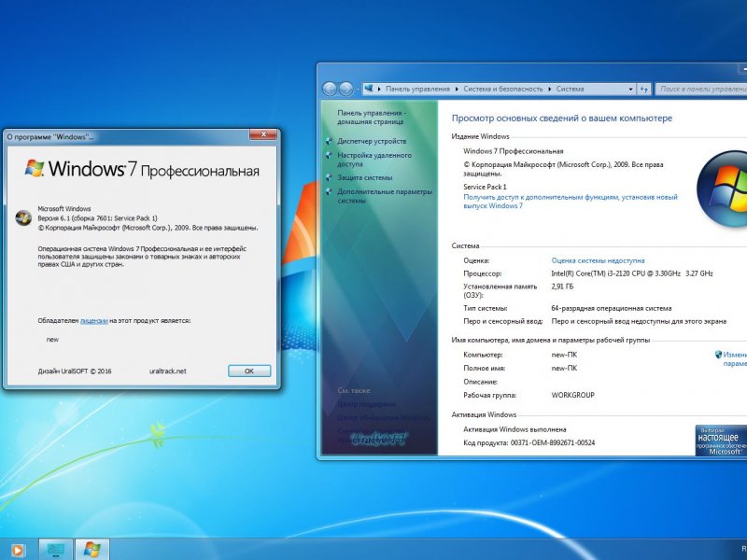Viewport: 747px width, 560px height.
Task: Click 'Service Pack 1' in the System window
Action: click(x=485, y=187)
